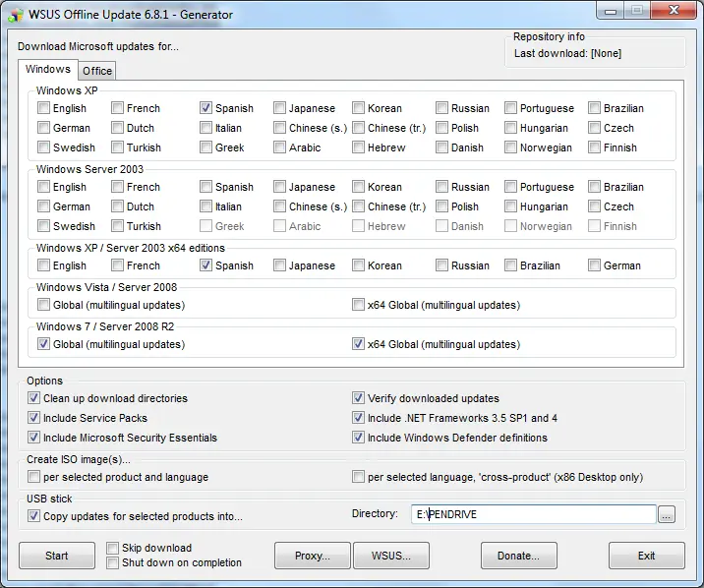
Task: Toggle Clean up download directories
Action: coord(33,398)
